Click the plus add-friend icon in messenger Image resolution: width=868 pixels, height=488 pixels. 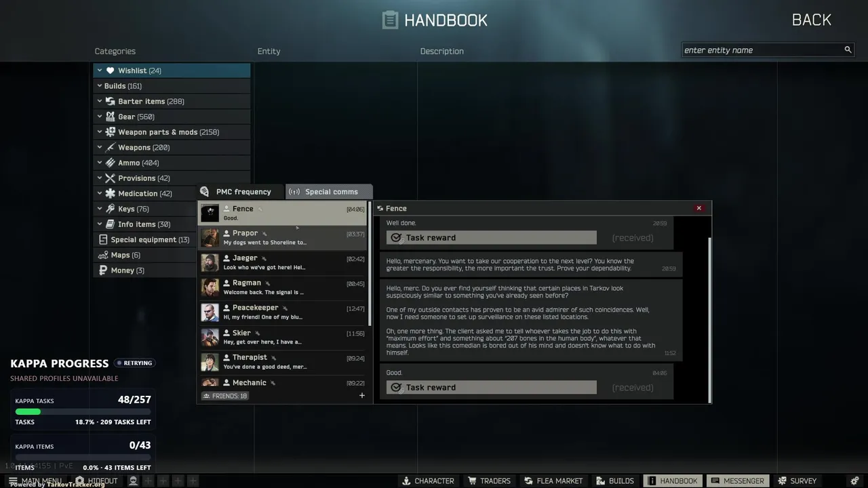point(362,396)
